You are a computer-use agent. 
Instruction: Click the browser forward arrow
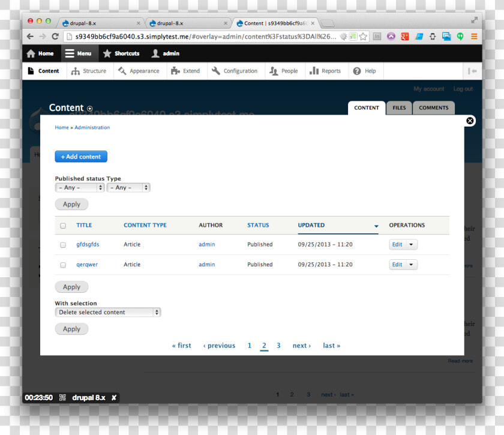(43, 37)
